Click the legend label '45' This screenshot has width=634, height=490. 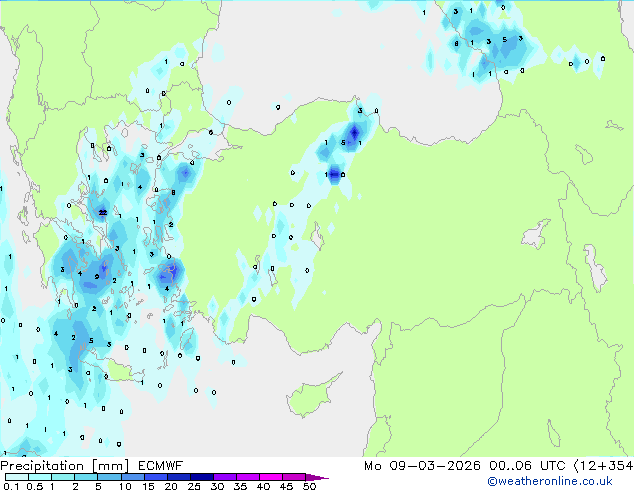pyautogui.click(x=286, y=486)
